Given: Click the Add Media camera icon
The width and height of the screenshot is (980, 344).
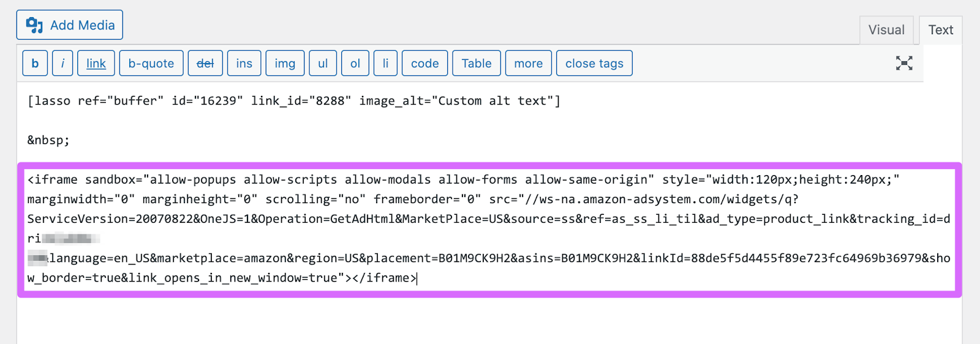Looking at the screenshot, I should tap(34, 25).
